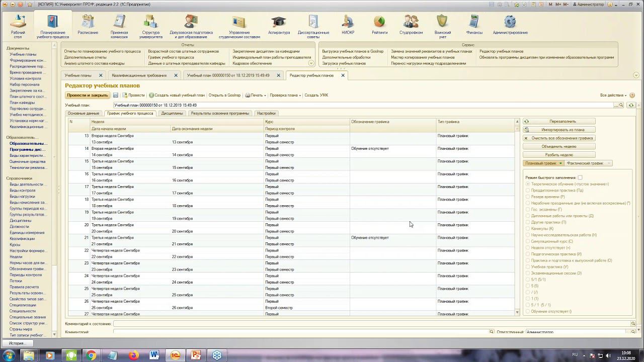The height and width of the screenshot is (362, 644).
Task: Select Симуляционный курс (С) radio option
Action: pyautogui.click(x=528, y=241)
